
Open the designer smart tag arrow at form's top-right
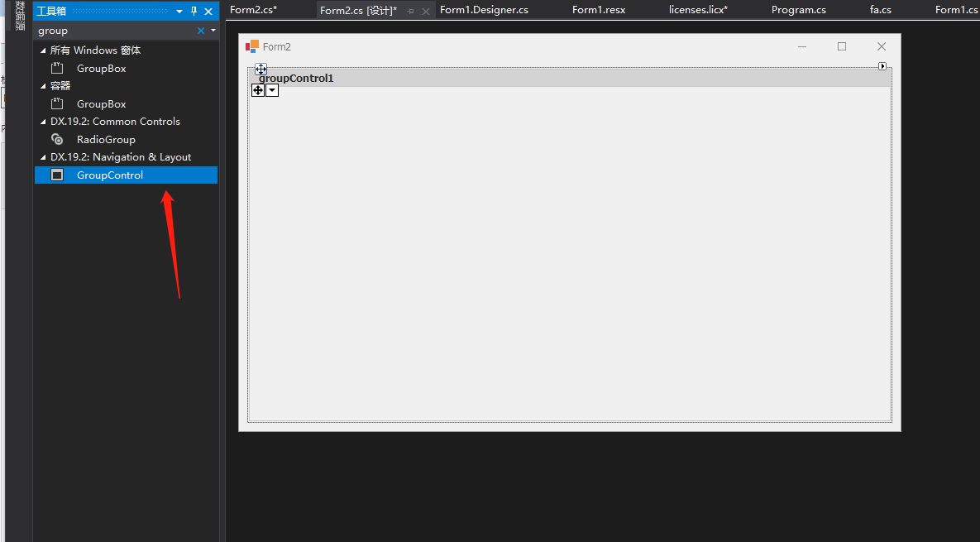883,65
